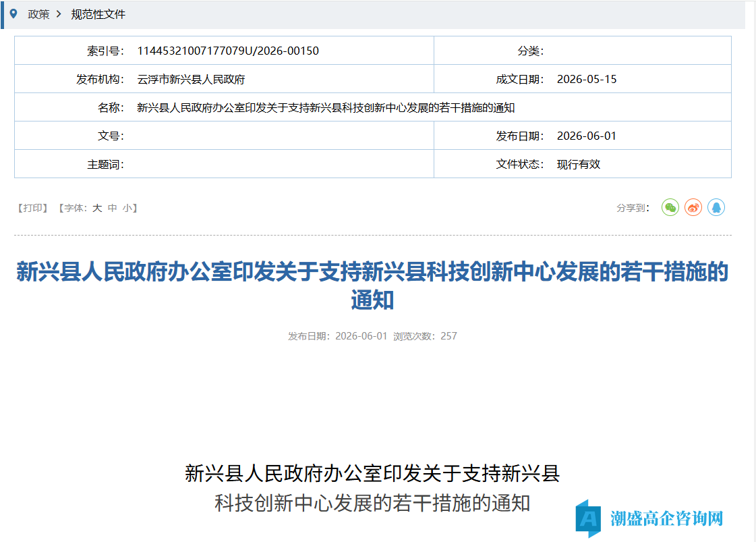Click the location pin icon in breadcrumb
Image resolution: width=756 pixels, height=542 pixels.
pyautogui.click(x=13, y=14)
